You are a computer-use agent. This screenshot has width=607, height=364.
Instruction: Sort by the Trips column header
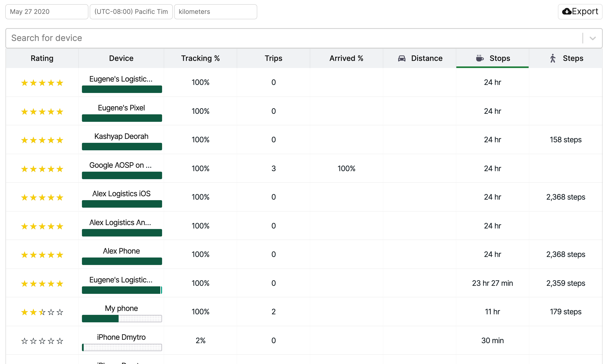[273, 58]
